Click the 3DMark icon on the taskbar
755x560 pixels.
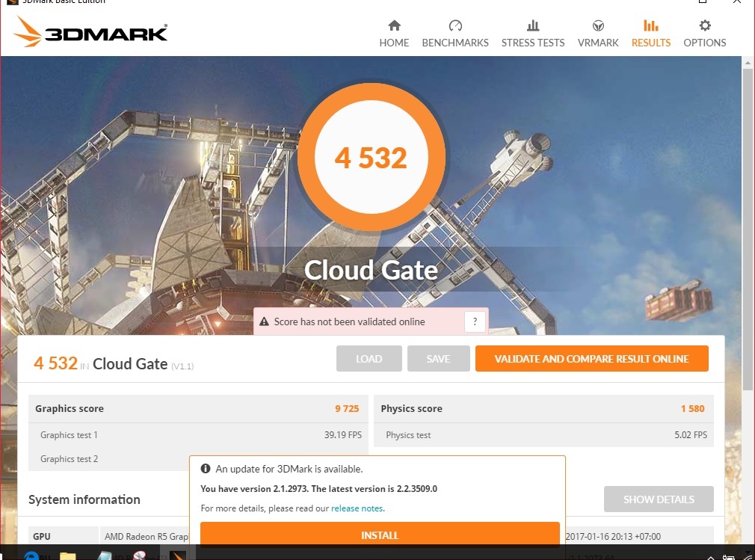click(178, 555)
